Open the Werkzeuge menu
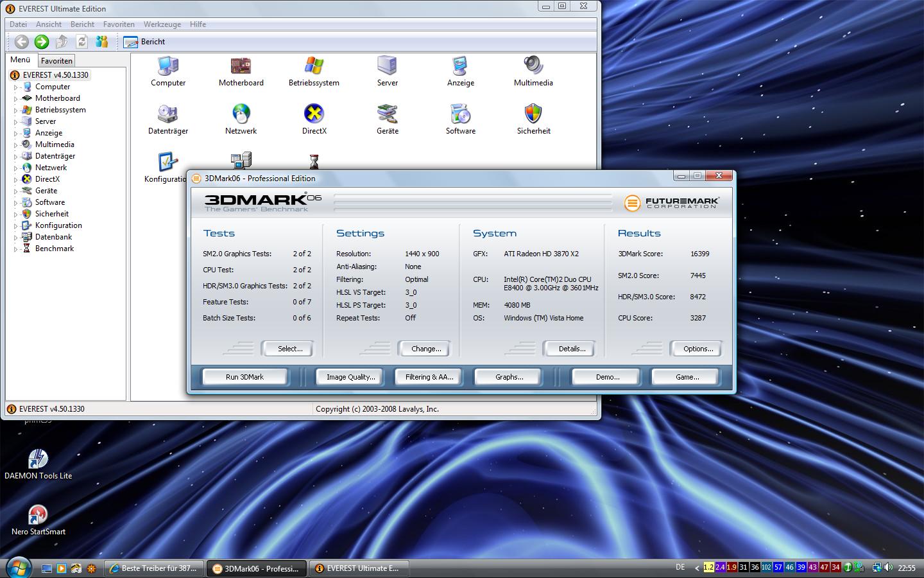Image resolution: width=924 pixels, height=578 pixels. click(x=162, y=24)
